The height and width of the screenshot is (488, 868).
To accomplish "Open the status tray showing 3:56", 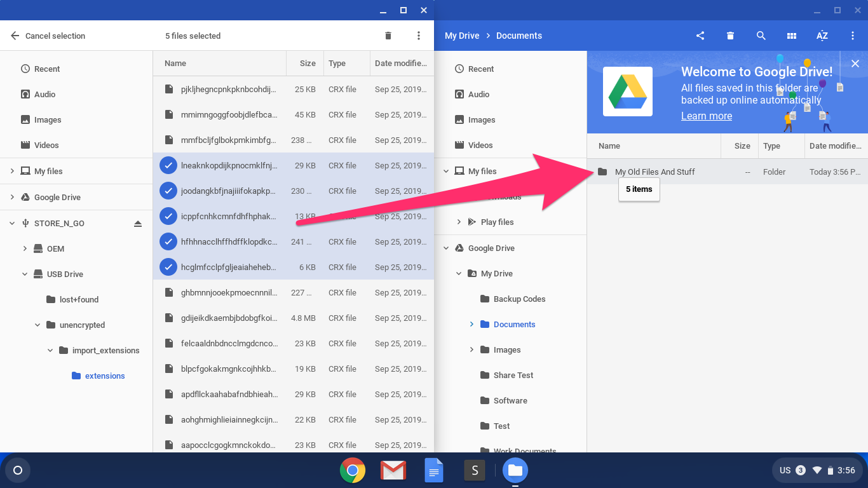I will [817, 470].
